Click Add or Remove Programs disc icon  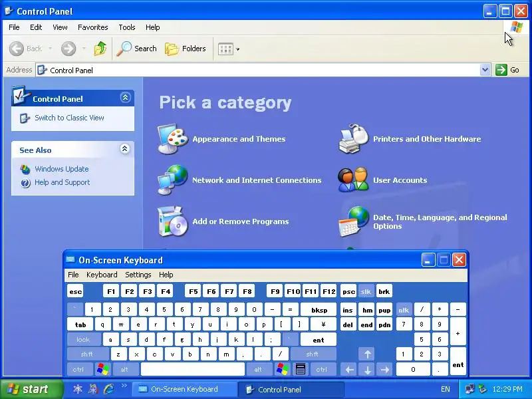pyautogui.click(x=173, y=221)
